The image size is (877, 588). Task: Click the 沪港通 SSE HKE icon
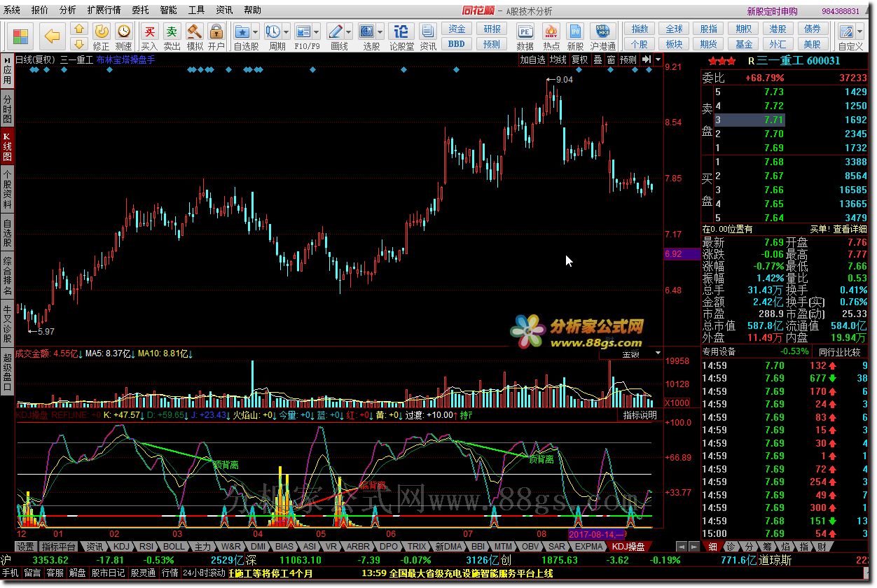click(602, 36)
